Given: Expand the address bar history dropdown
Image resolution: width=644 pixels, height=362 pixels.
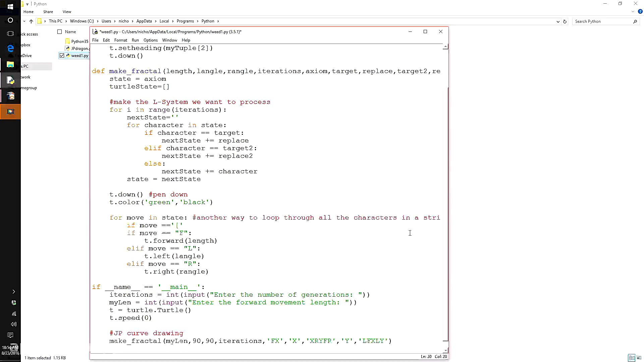Looking at the screenshot, I should click(558, 21).
